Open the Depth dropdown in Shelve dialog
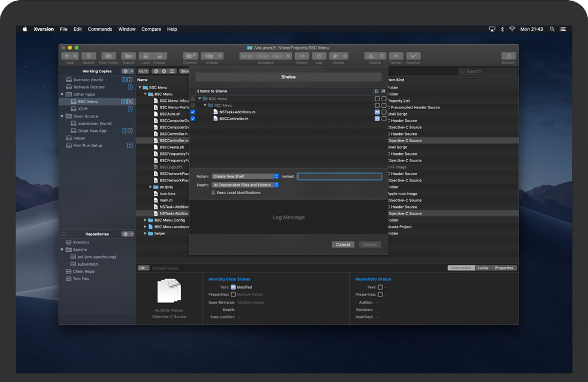Image resolution: width=588 pixels, height=382 pixels. [x=245, y=185]
